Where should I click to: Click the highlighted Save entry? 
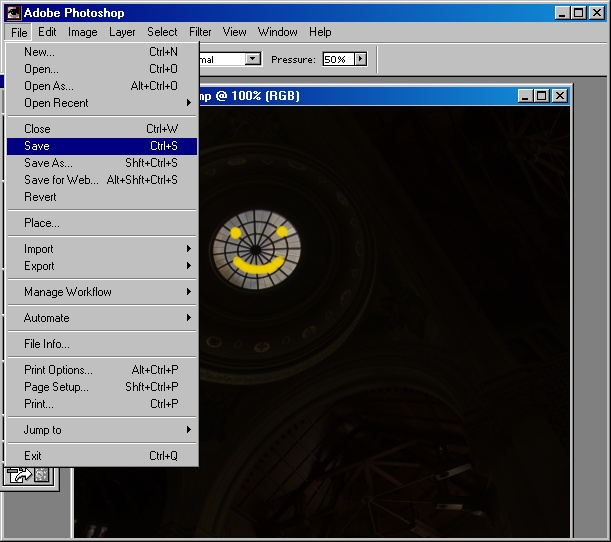pyautogui.click(x=102, y=146)
